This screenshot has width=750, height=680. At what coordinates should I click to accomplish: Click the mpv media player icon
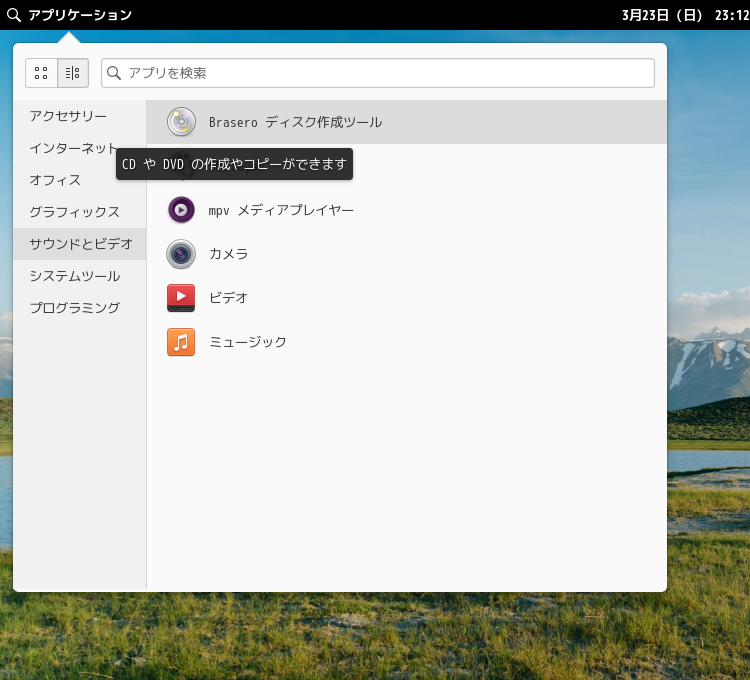[181, 209]
